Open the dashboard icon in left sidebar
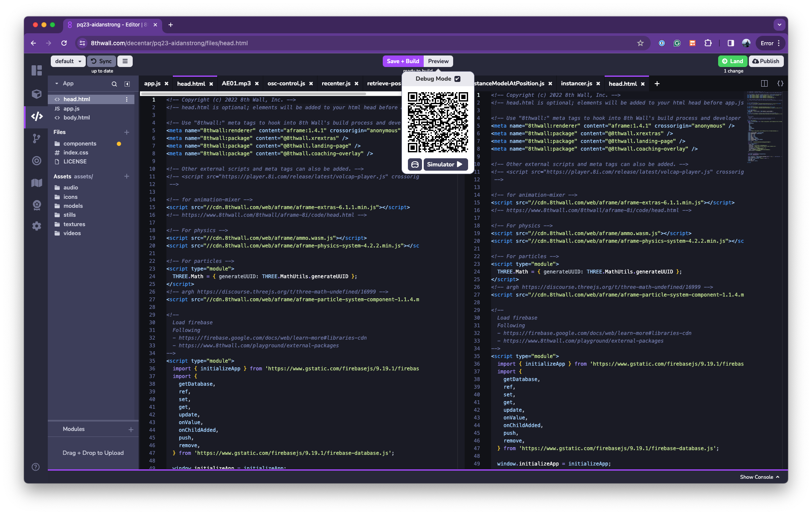This screenshot has width=812, height=515. 37,70
